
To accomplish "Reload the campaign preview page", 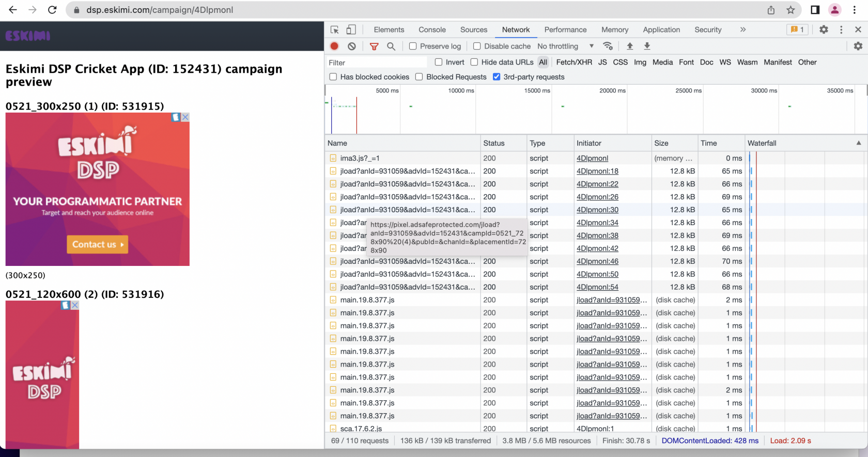I will click(x=52, y=10).
